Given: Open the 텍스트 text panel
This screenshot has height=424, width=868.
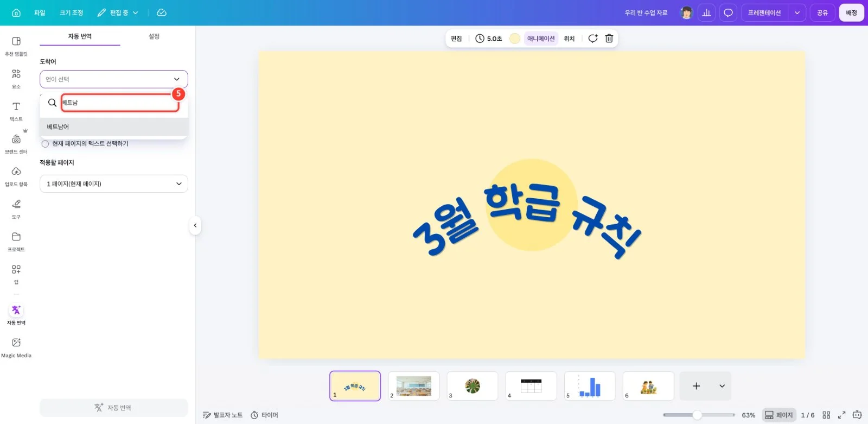Looking at the screenshot, I should click(16, 111).
